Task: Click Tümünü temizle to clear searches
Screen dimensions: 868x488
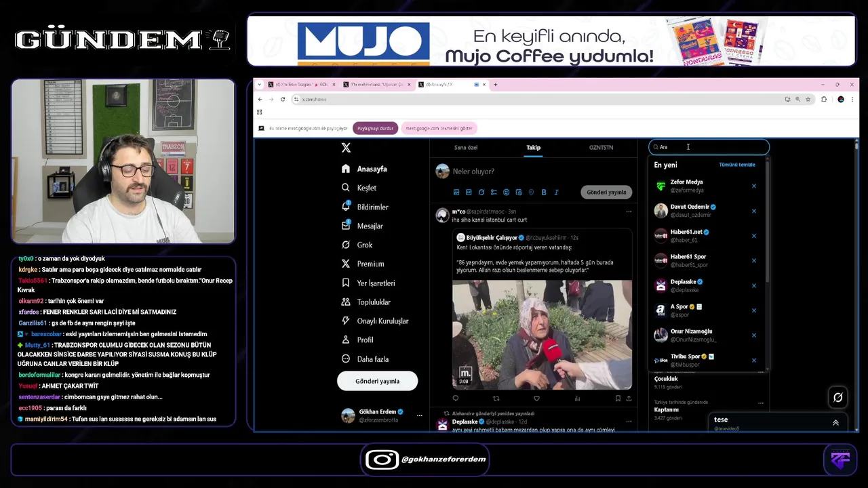Action: tap(737, 165)
